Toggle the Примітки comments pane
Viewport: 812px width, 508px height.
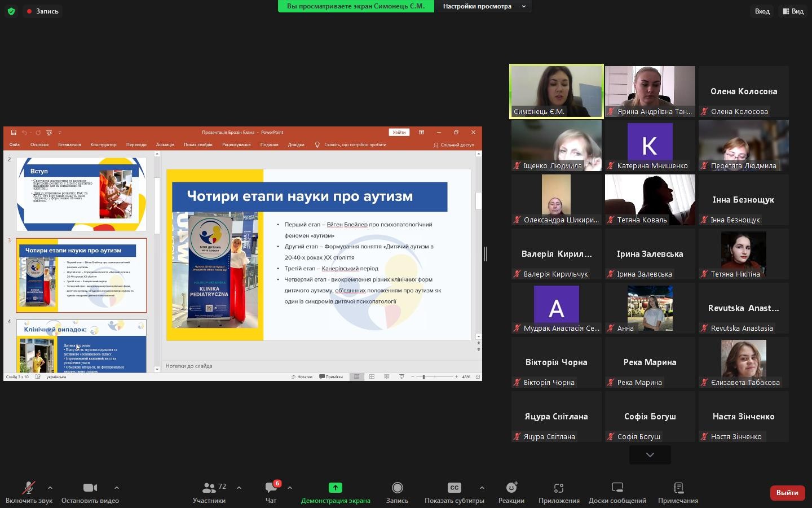pyautogui.click(x=331, y=377)
